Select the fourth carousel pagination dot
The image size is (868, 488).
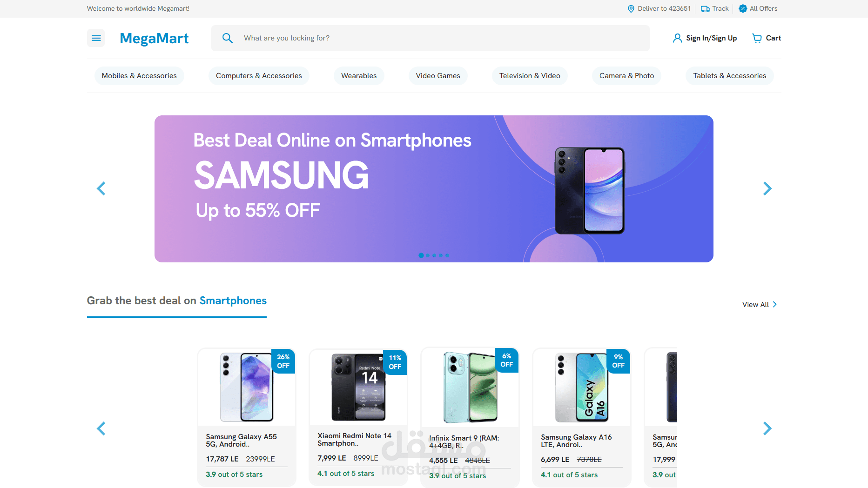coord(440,255)
